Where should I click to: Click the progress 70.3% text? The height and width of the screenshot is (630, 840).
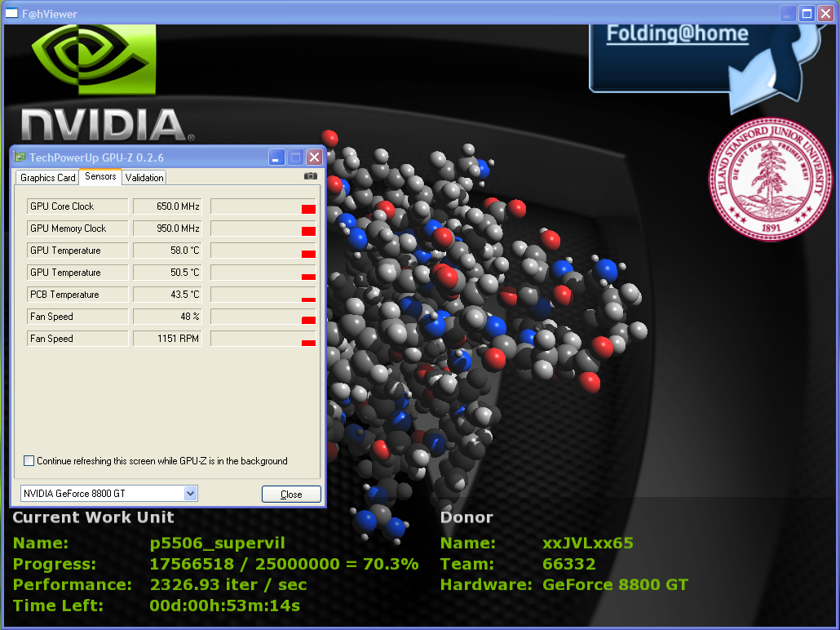click(x=284, y=564)
